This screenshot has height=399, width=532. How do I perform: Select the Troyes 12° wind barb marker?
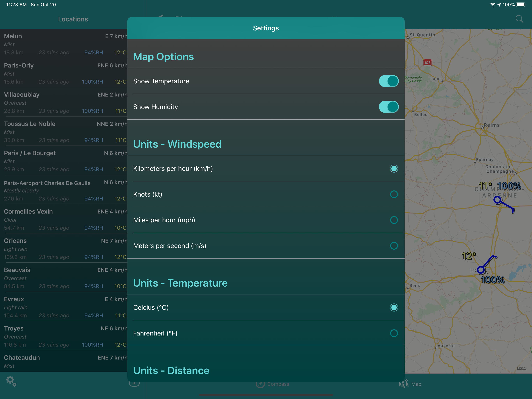[481, 270]
